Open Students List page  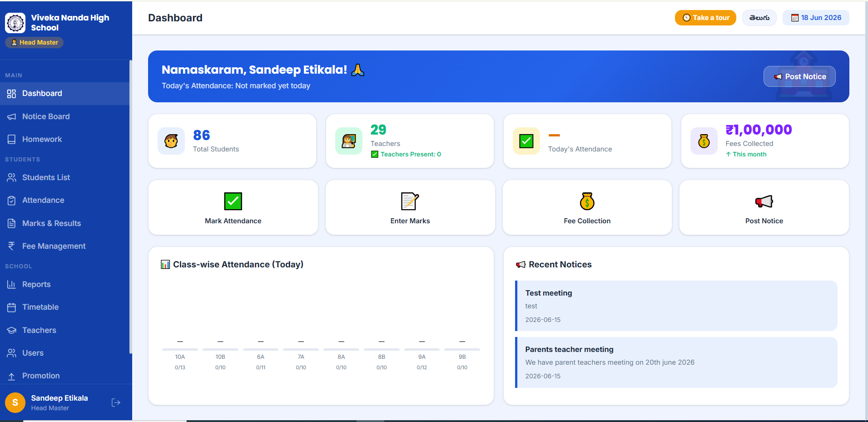64,178
